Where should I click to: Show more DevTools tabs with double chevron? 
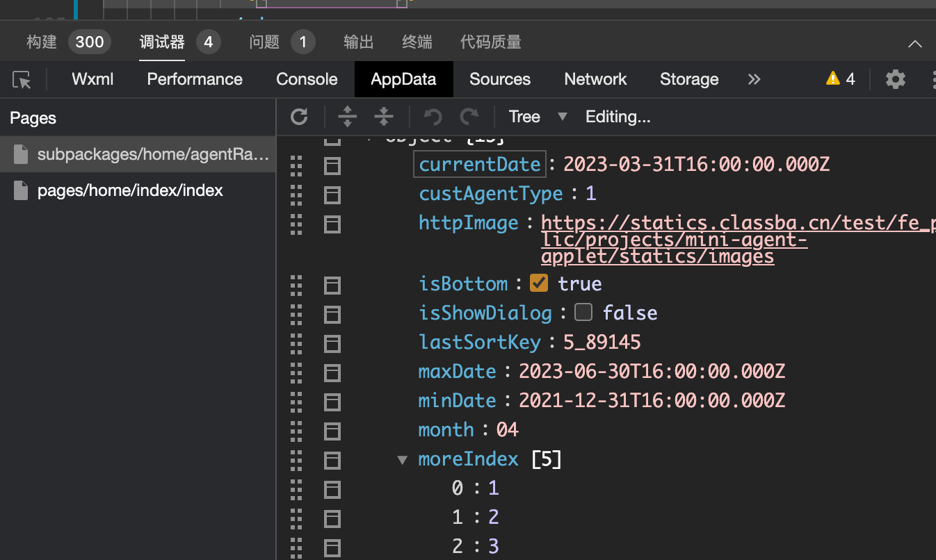754,79
